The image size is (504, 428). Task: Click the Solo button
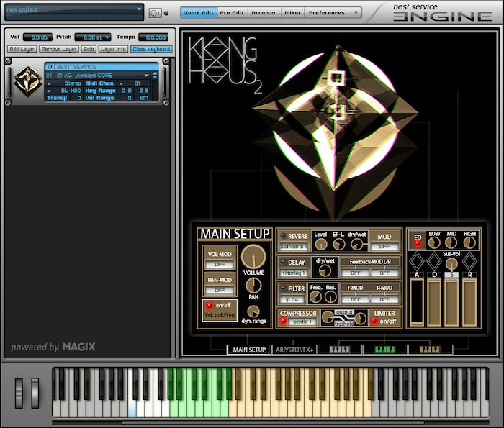click(89, 49)
